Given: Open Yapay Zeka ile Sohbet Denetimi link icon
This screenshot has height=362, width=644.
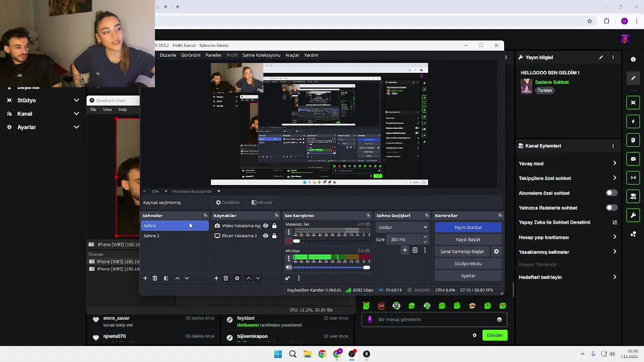Looking at the screenshot, I should (615, 222).
